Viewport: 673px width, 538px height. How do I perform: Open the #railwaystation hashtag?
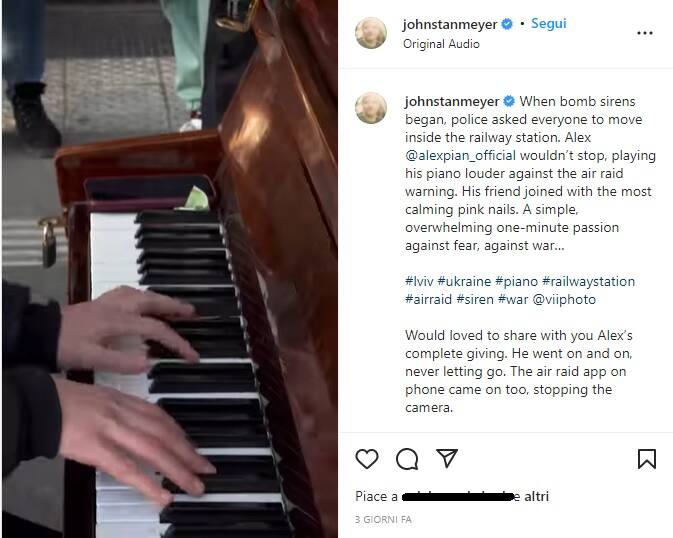pos(588,282)
